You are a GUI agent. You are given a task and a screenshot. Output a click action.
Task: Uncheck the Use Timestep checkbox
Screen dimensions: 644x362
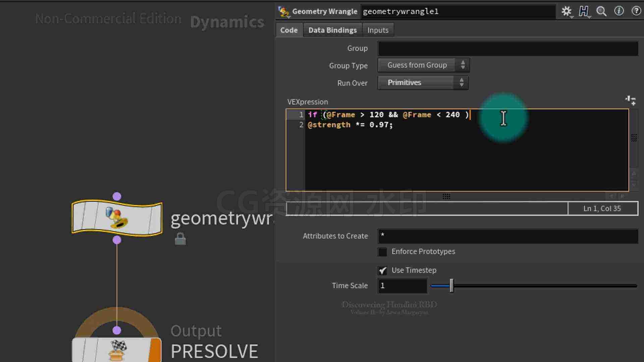coord(382,270)
